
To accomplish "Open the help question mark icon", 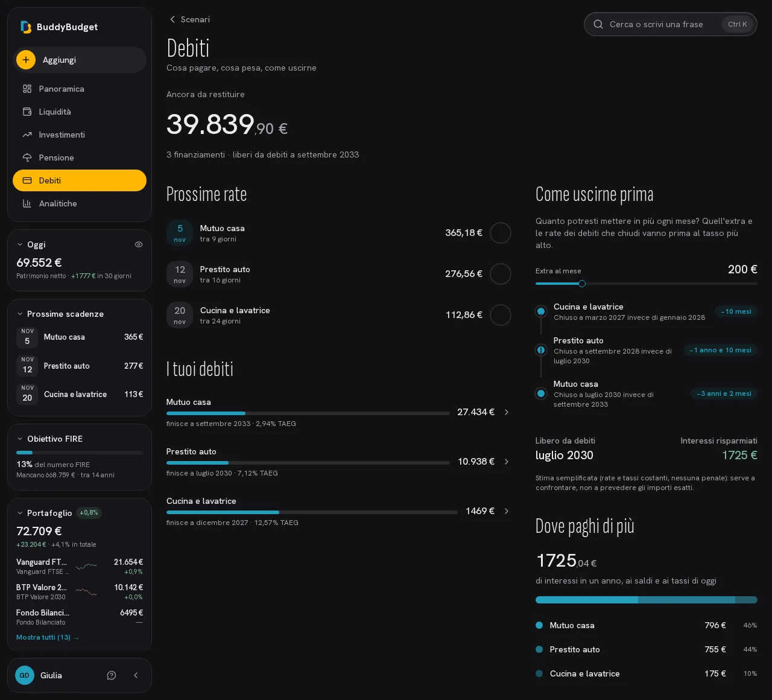I will (112, 675).
